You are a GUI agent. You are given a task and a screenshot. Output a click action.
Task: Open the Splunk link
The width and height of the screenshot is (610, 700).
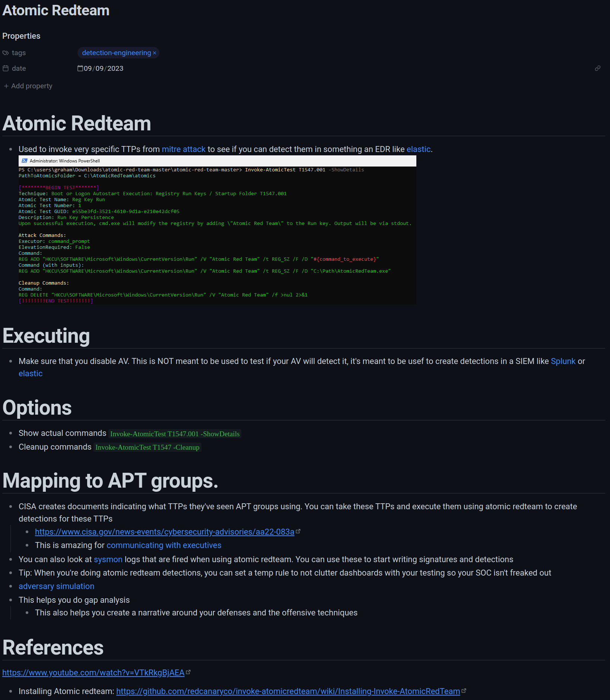pos(563,361)
